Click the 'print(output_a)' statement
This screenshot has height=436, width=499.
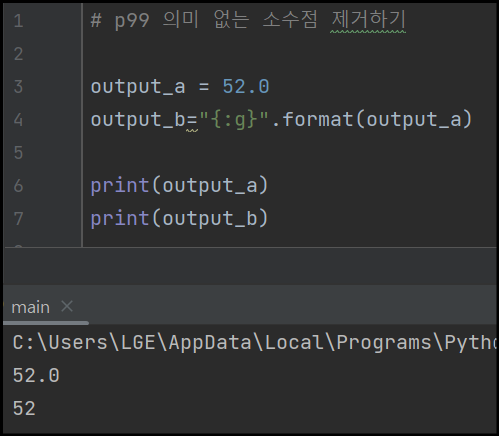click(x=180, y=185)
